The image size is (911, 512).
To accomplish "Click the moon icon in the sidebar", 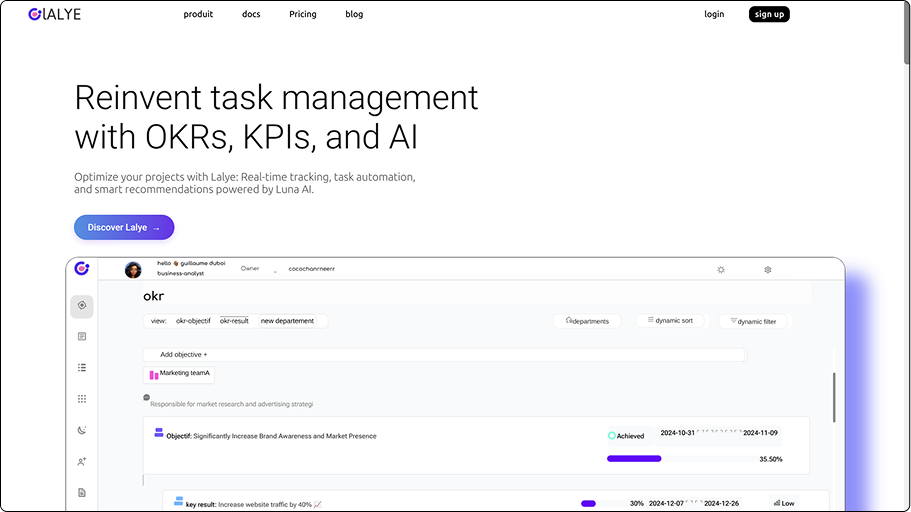I will (82, 430).
